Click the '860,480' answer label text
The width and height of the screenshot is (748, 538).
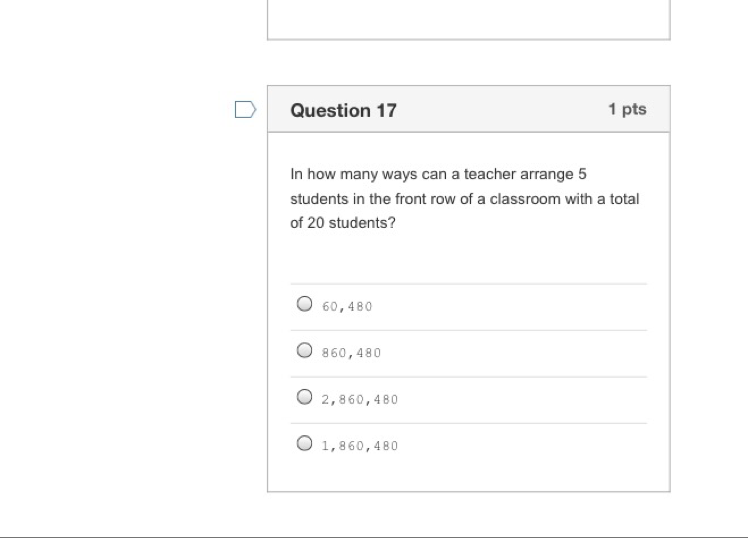[x=351, y=353]
